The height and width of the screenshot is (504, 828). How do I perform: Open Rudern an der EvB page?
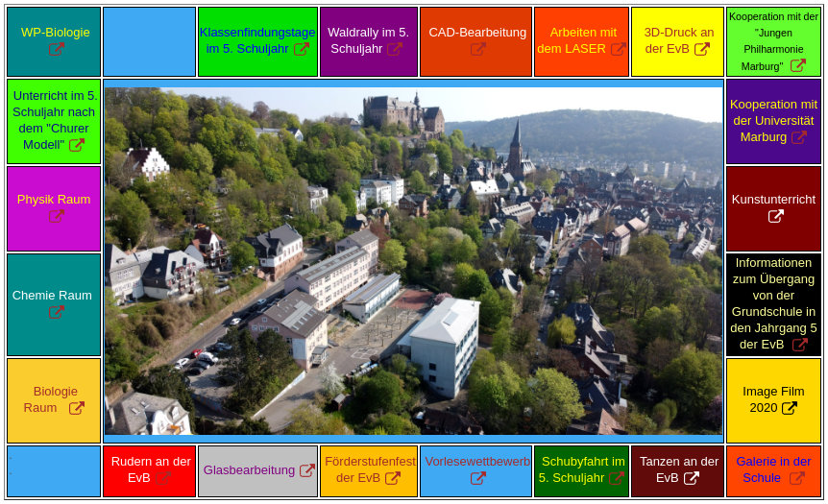[150, 469]
